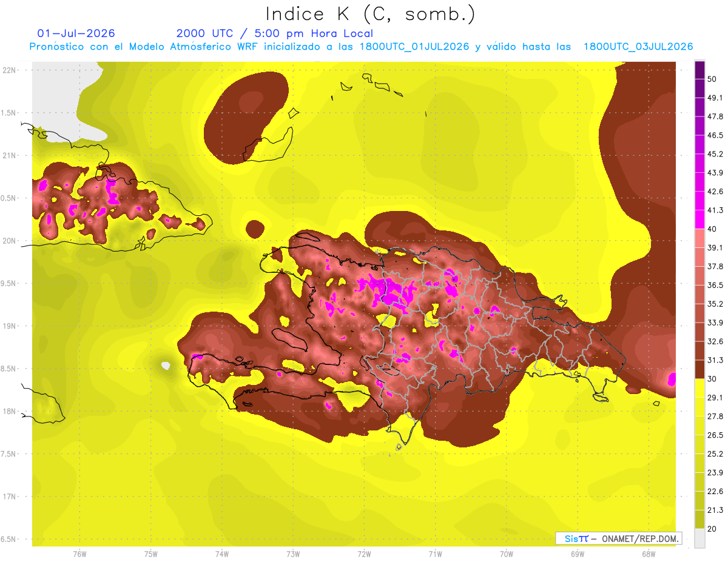Viewport: 728px width, 562px height.
Task: Click the 'Indice K (C, somb.)' map title
Action: [371, 14]
